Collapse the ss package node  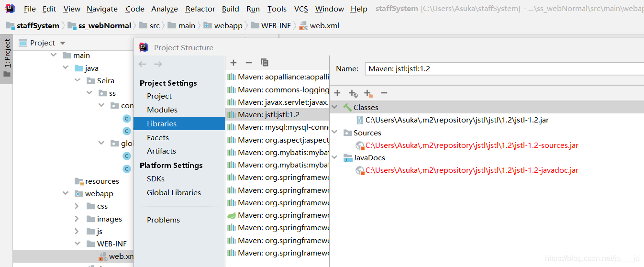(89, 93)
